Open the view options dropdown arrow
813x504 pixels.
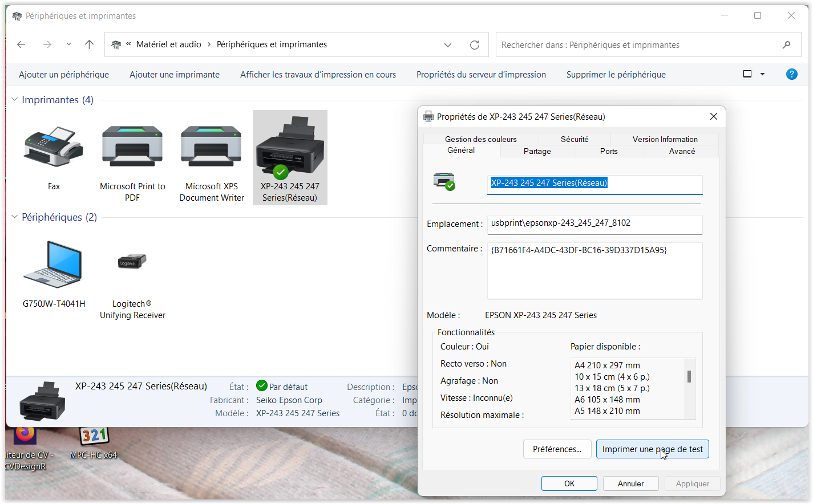coord(763,74)
